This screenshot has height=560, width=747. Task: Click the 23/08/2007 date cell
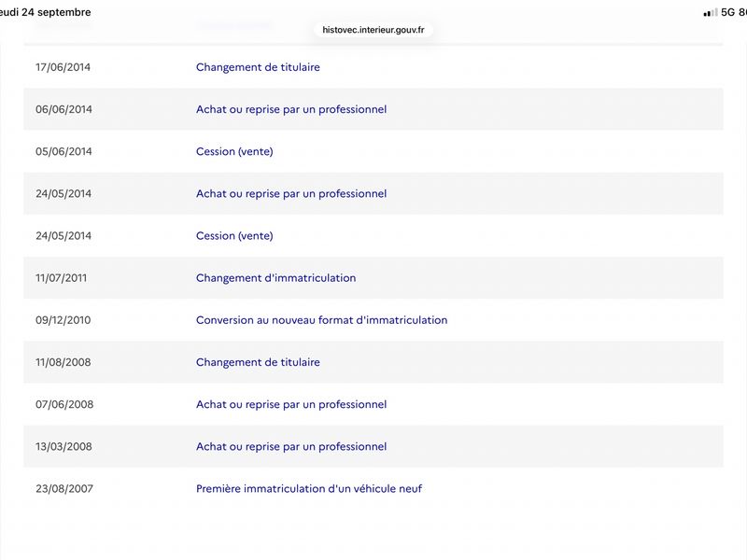click(64, 488)
